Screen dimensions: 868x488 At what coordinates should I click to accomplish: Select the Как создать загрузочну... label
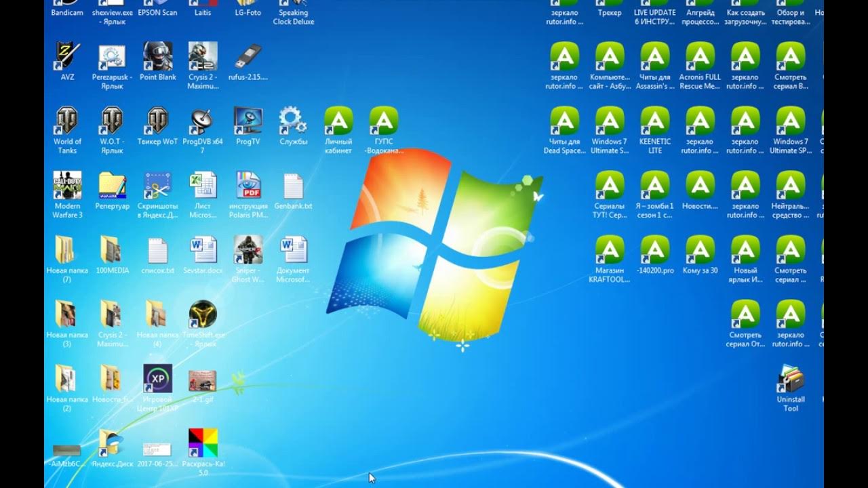(745, 17)
